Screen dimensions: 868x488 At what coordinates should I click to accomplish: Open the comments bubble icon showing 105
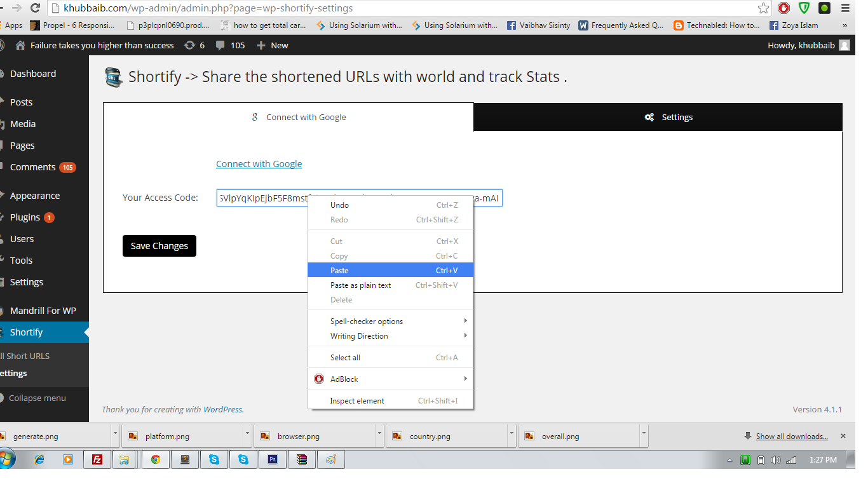229,45
